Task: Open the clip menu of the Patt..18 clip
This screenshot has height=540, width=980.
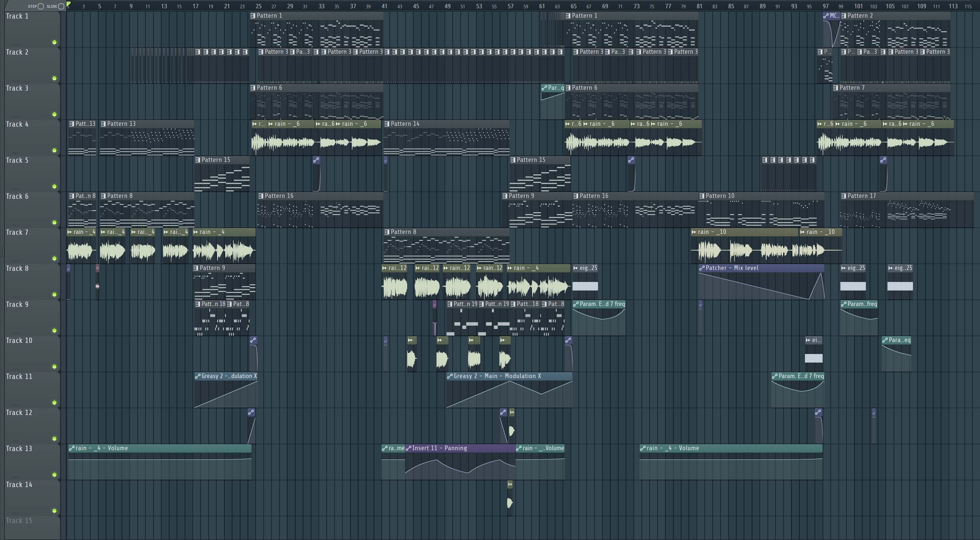Action: [513, 304]
